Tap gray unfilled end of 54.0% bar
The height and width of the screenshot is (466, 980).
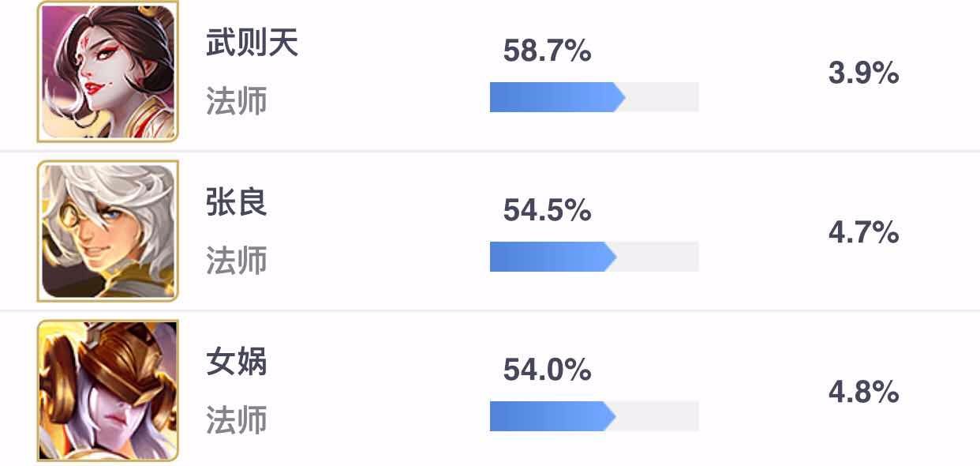point(657,416)
